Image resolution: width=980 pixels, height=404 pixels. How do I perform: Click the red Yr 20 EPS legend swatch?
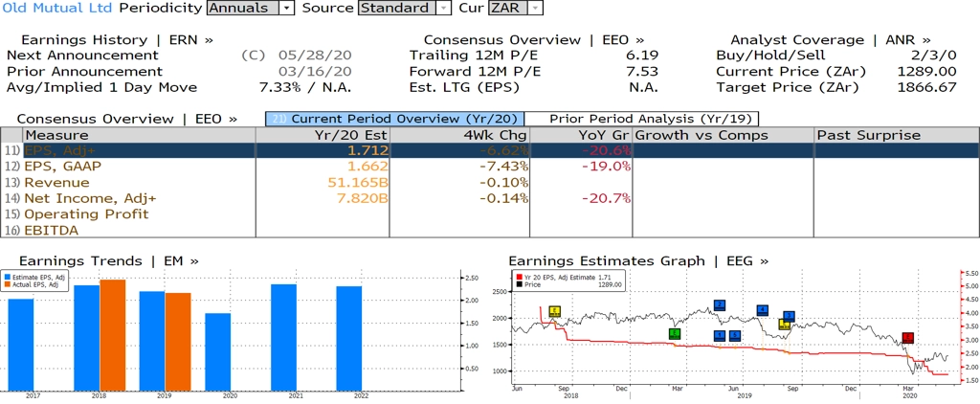[520, 277]
